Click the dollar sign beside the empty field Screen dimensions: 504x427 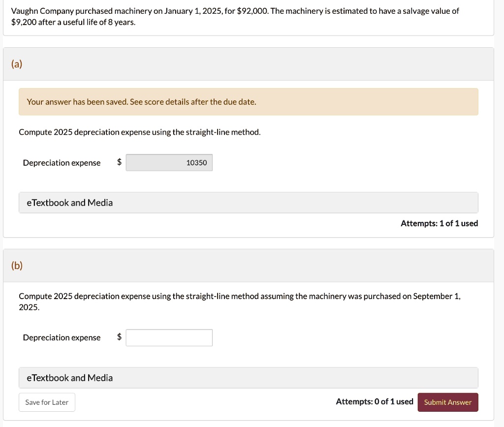[x=119, y=337]
